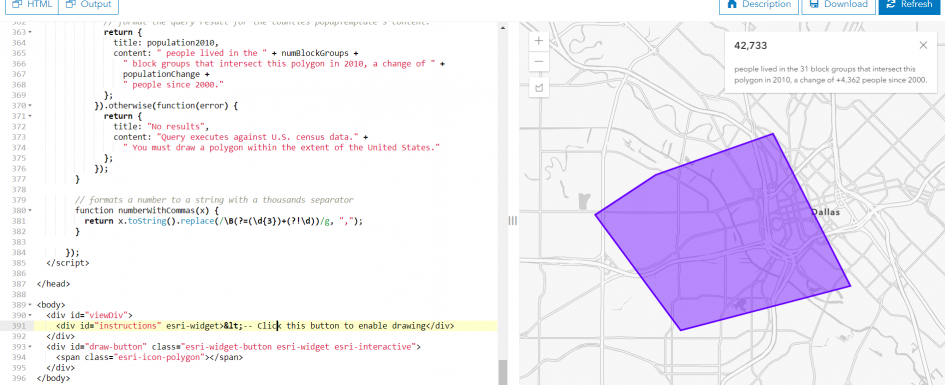Screen dimensions: 945x385
Task: Fold the viewDiv element at line 390
Action: (31, 315)
